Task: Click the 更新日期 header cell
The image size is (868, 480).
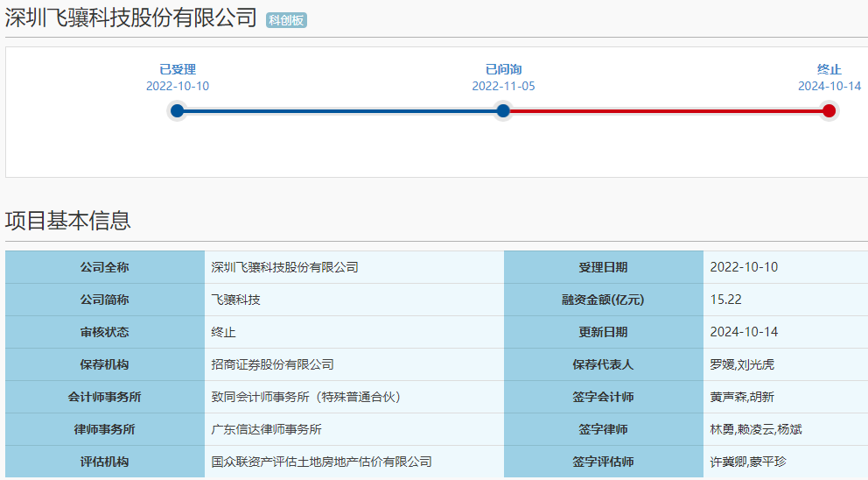Action: point(604,332)
